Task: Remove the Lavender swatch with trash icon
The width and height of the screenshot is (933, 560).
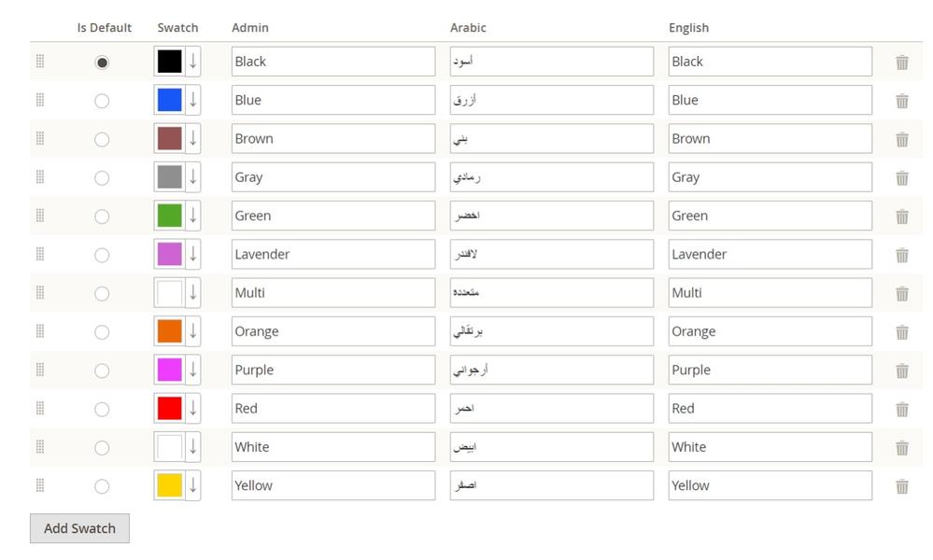Action: point(901,255)
